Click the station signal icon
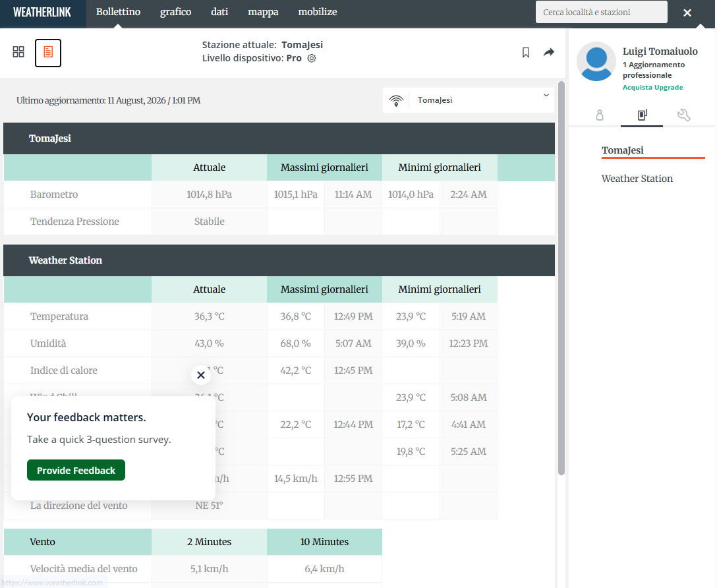 click(x=396, y=101)
